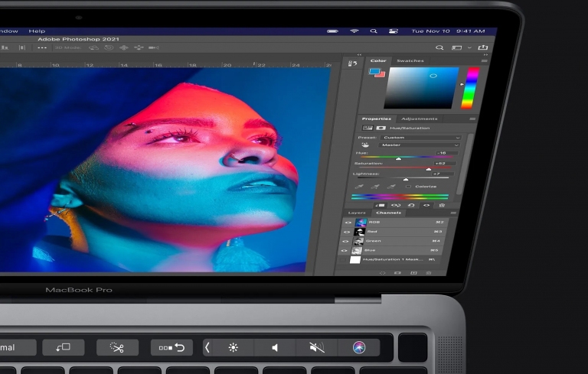Click the view previous state icon
This screenshot has width=588, height=374.
tap(396, 206)
